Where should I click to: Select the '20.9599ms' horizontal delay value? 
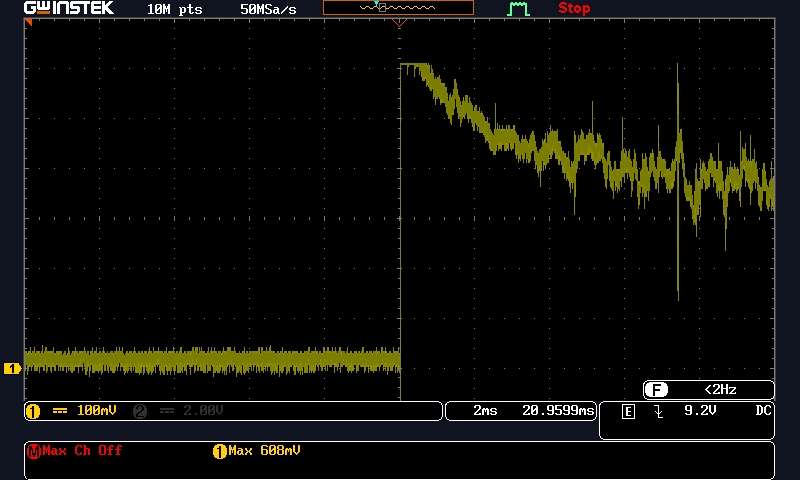coord(558,410)
